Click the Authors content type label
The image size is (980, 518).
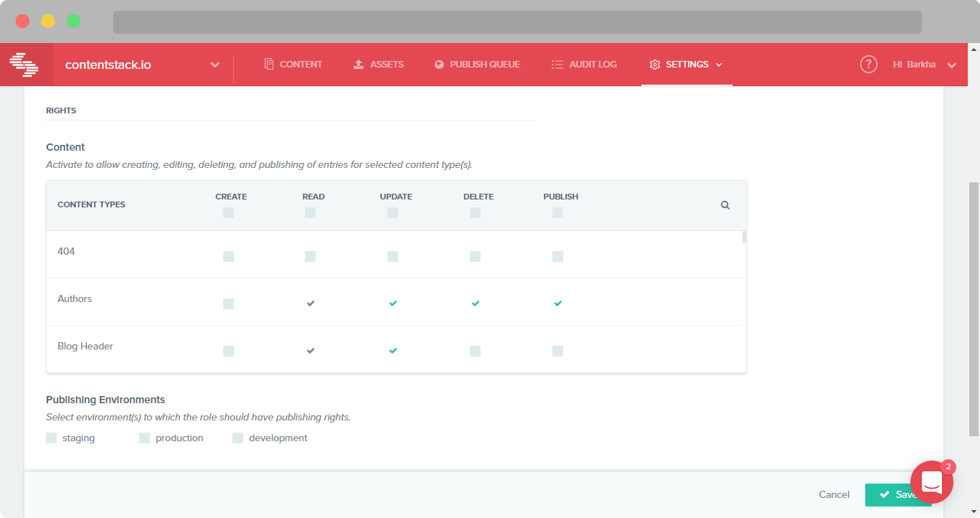point(75,298)
